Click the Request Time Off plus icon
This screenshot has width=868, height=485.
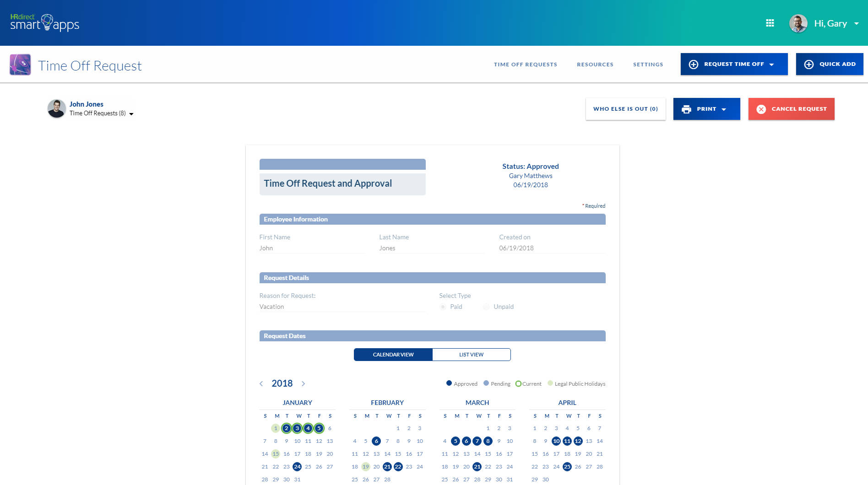tap(694, 64)
